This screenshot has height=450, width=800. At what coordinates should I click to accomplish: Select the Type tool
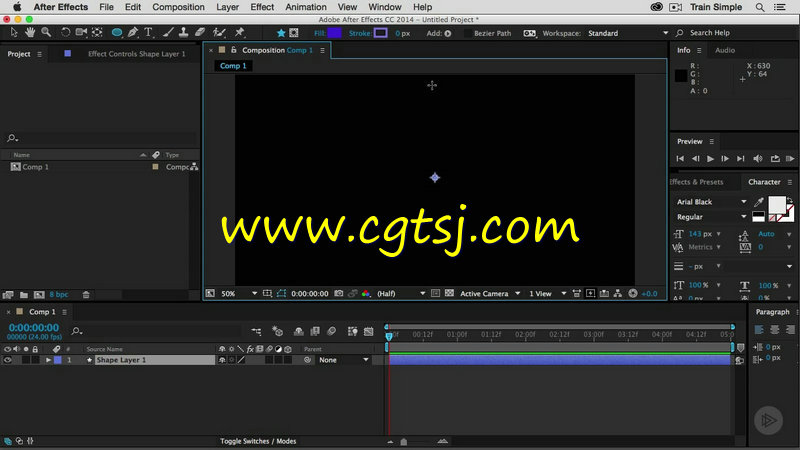[148, 33]
